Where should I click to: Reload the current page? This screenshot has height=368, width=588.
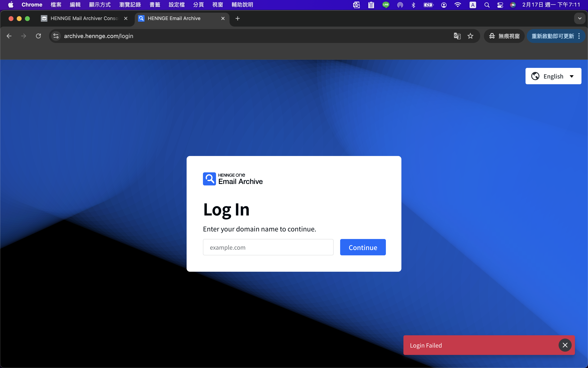tap(38, 36)
